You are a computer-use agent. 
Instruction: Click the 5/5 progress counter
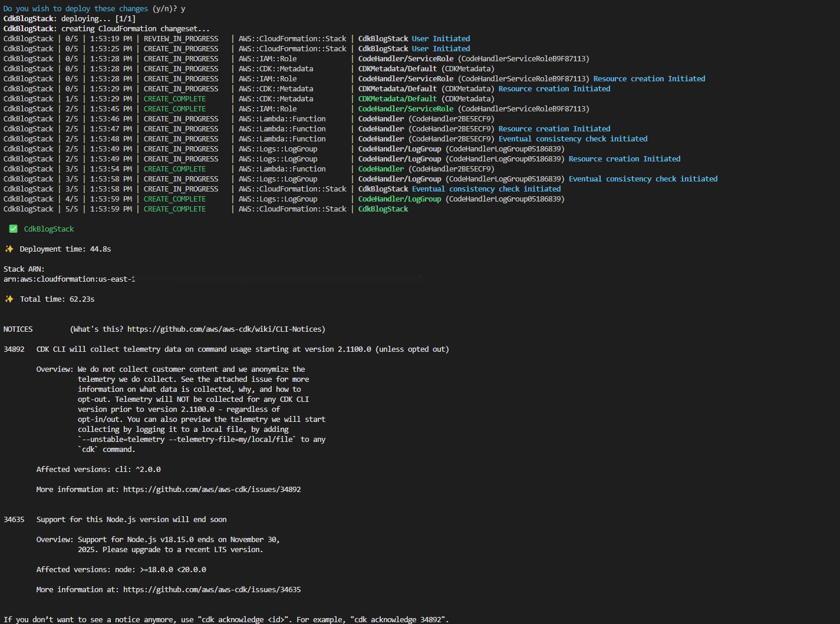point(71,209)
